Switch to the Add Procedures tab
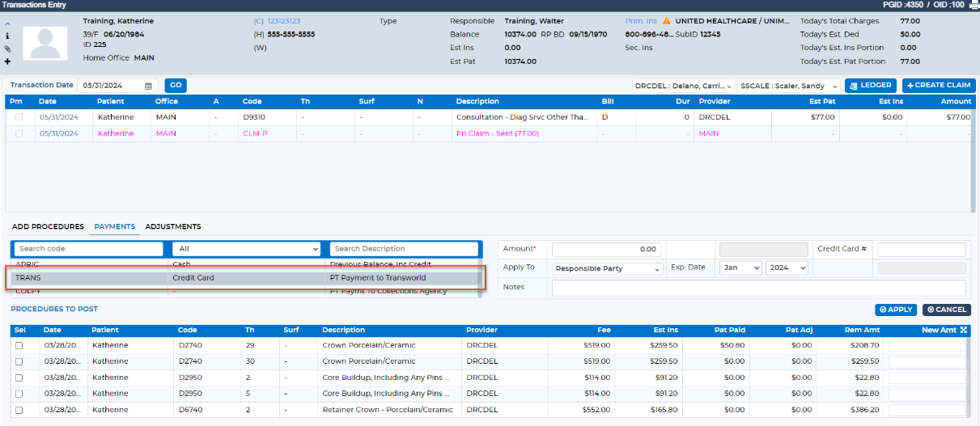 [x=47, y=226]
